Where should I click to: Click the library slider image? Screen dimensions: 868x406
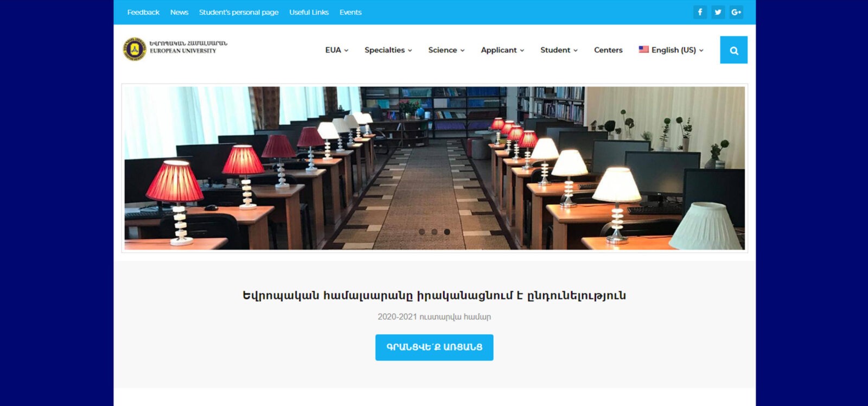coord(435,168)
